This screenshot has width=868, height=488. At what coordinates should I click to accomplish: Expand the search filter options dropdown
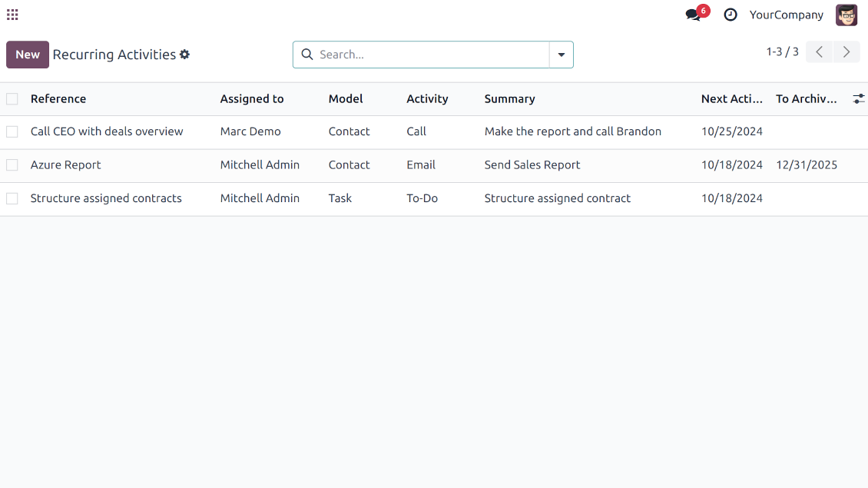(x=562, y=55)
